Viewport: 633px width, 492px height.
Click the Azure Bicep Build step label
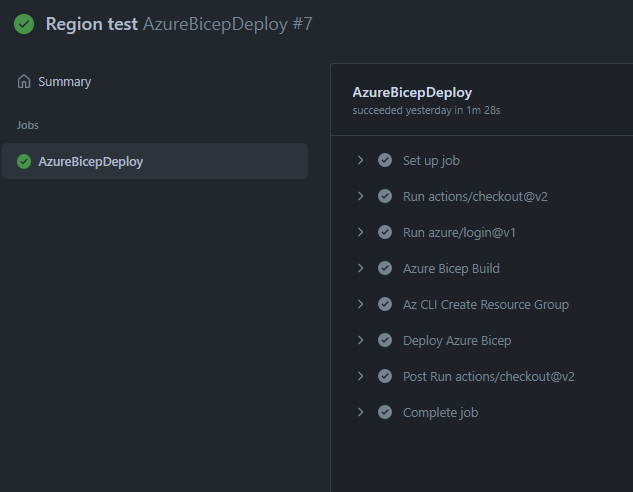[451, 268]
